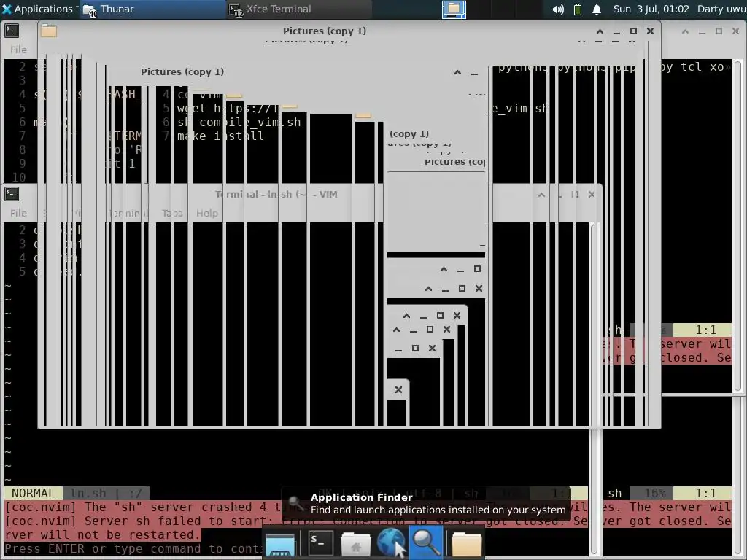The width and height of the screenshot is (747, 560).
Task: Close the upper-right background terminal window
Action: coord(735,31)
